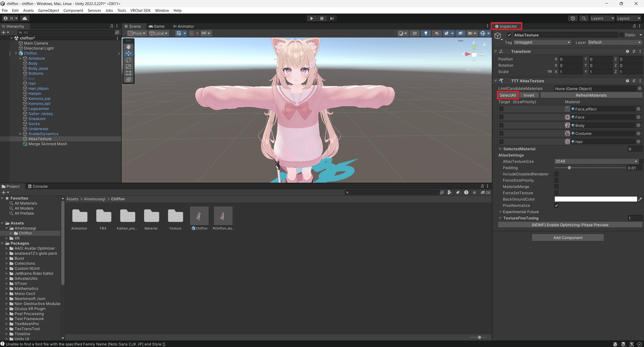Image resolution: width=644 pixels, height=347 pixels.
Task: Switch to the Game tab
Action: (157, 26)
